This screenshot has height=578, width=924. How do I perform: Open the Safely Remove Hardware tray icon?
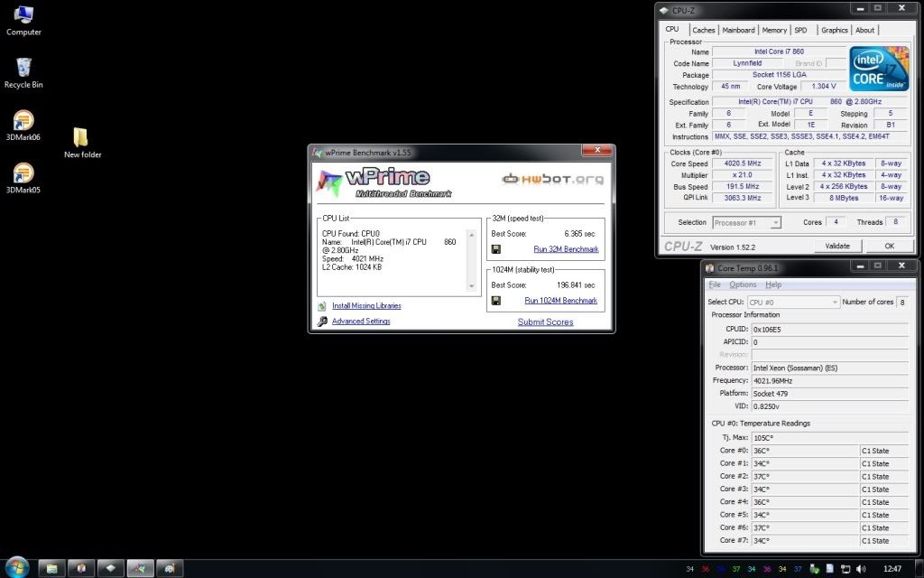[x=815, y=569]
